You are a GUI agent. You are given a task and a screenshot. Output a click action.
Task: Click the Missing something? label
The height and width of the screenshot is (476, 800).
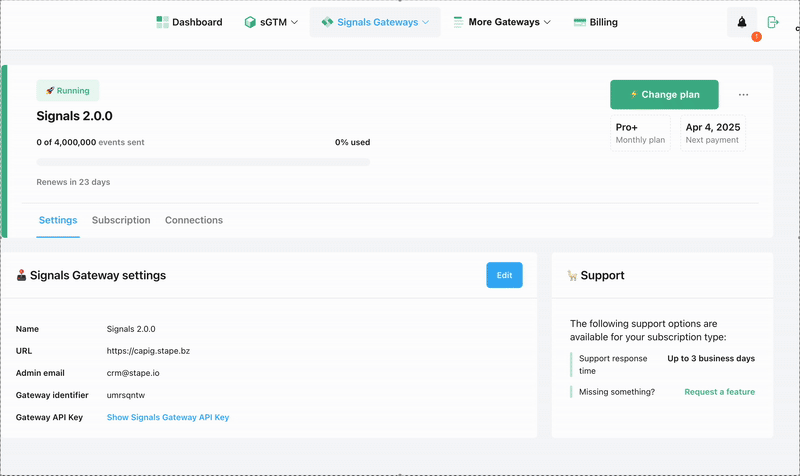pyautogui.click(x=617, y=392)
